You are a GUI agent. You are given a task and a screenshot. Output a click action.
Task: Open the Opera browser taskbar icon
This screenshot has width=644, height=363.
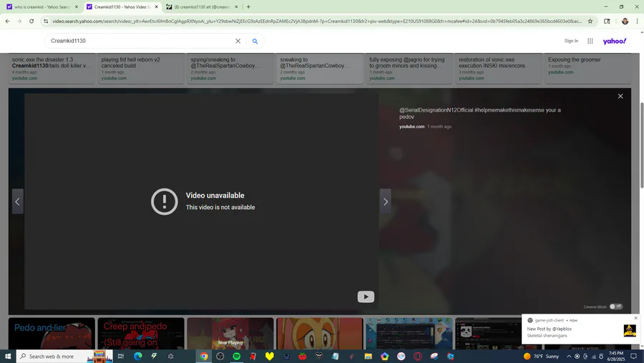point(418,357)
